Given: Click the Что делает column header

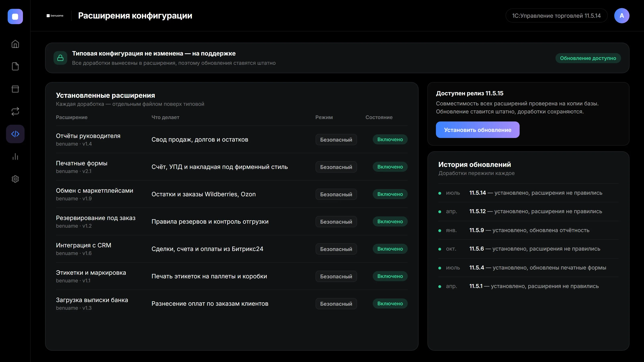Looking at the screenshot, I should point(165,117).
